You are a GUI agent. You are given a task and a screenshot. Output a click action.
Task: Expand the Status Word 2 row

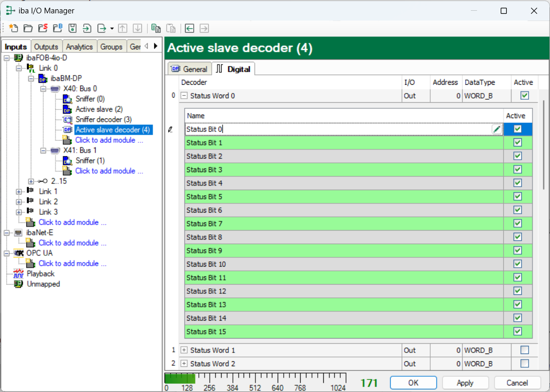[x=184, y=364]
